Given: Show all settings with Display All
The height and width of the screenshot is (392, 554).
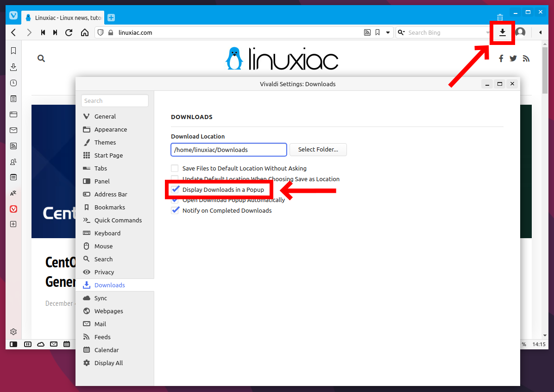Looking at the screenshot, I should point(115,363).
